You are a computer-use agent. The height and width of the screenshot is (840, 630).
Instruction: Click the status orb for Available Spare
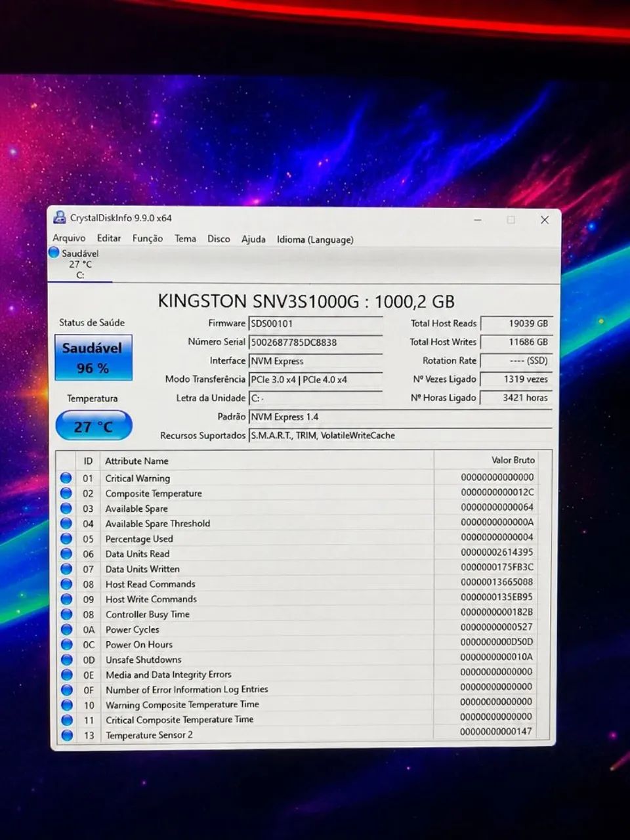pyautogui.click(x=66, y=508)
